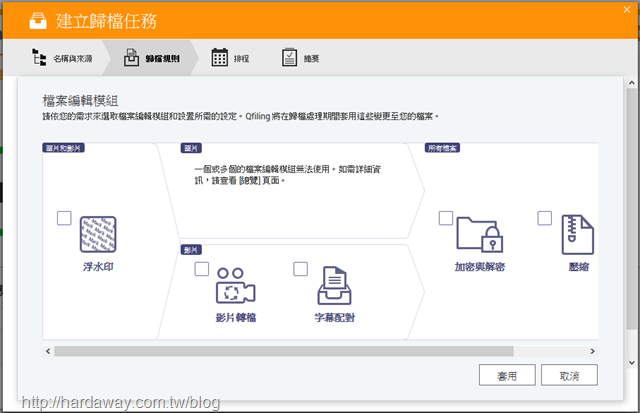The image size is (640, 413).
Task: Click the watermark (浮水印) module icon
Action: pyautogui.click(x=98, y=234)
